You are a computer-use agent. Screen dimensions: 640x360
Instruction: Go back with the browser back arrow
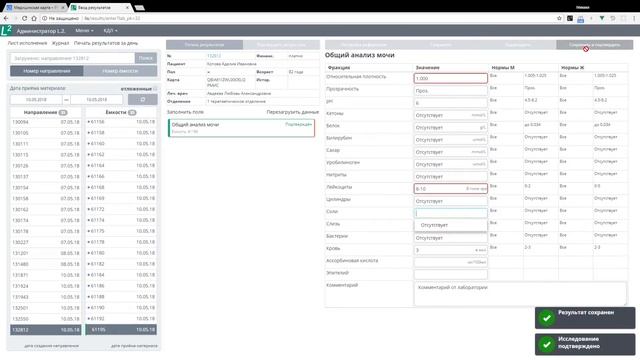6,18
